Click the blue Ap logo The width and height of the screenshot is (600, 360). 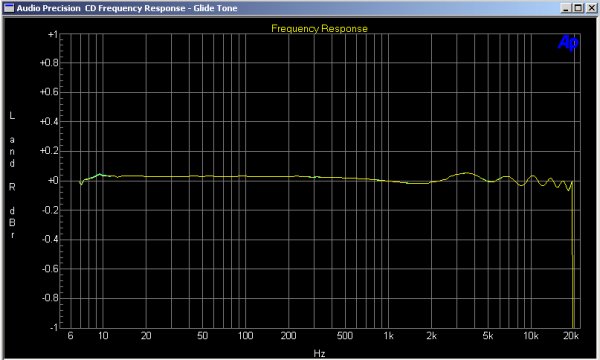568,42
